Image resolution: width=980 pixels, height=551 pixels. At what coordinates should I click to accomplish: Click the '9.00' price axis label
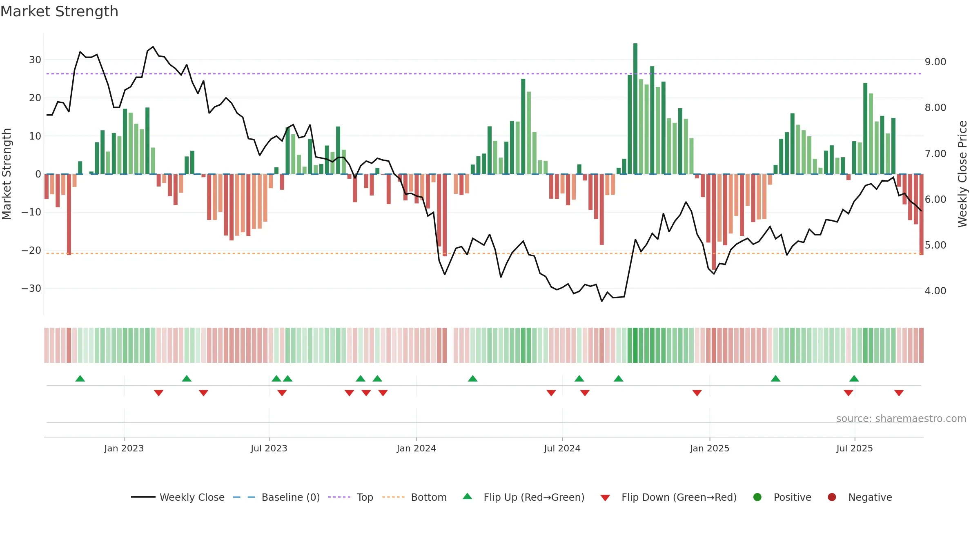[x=935, y=62]
